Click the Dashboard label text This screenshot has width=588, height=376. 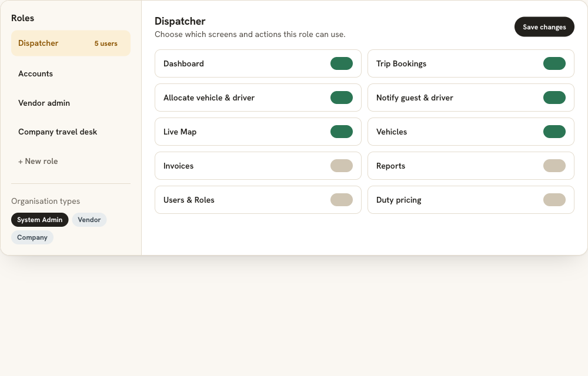point(183,63)
